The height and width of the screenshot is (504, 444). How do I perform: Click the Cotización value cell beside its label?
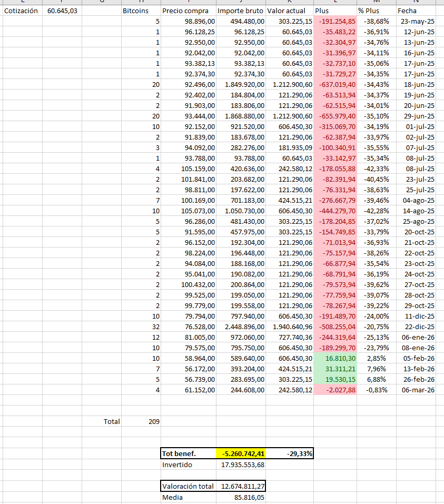pos(62,11)
